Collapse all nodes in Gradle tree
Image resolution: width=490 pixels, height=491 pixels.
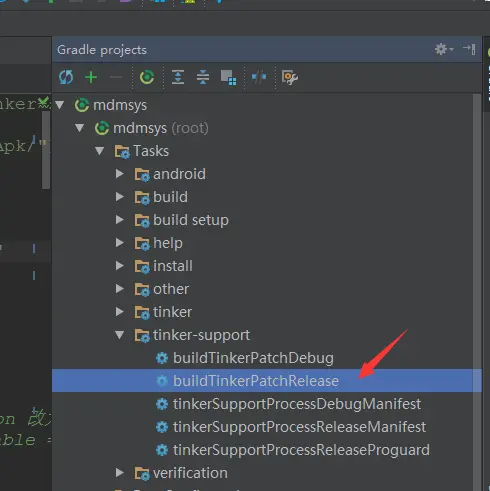point(203,77)
